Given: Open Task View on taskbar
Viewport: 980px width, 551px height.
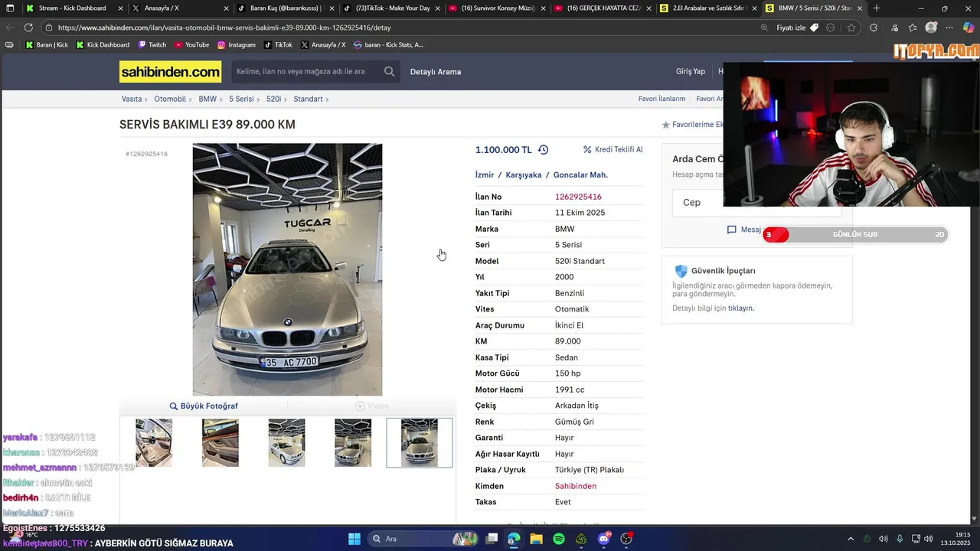Looking at the screenshot, I should tap(492, 539).
